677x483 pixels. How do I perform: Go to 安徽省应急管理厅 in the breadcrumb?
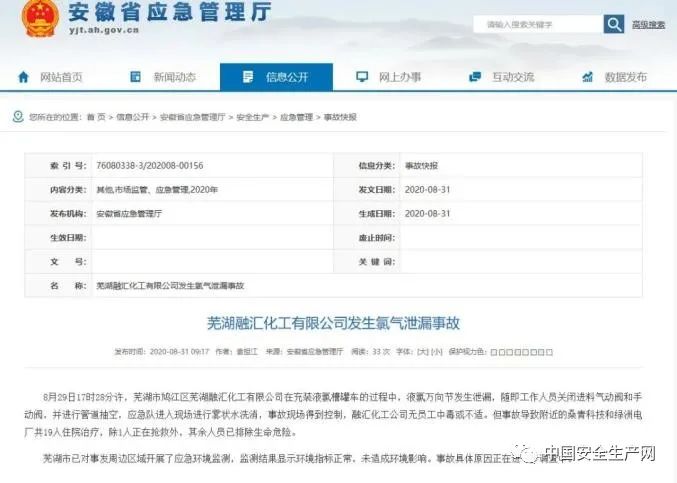[x=193, y=117]
